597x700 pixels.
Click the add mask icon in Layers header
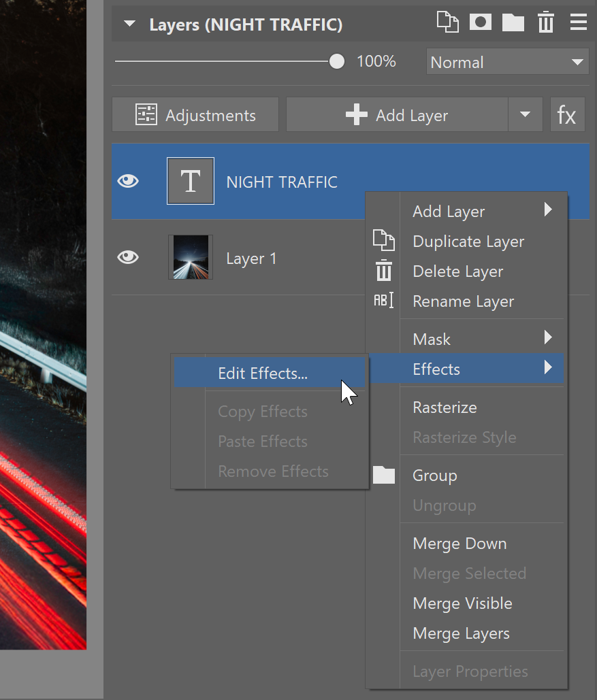[481, 22]
